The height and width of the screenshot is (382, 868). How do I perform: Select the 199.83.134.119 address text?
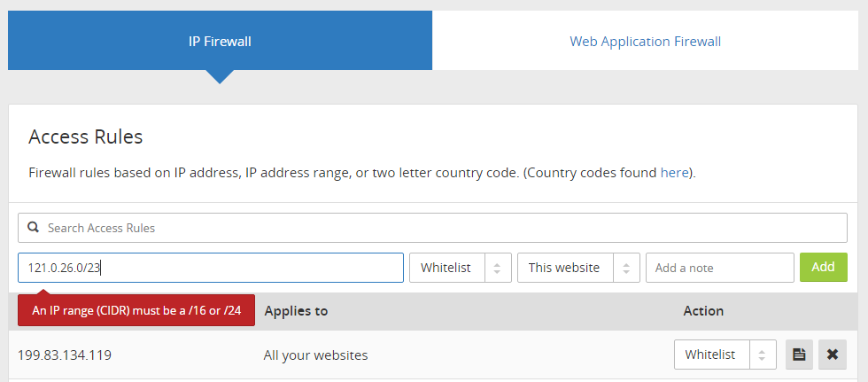(65, 355)
